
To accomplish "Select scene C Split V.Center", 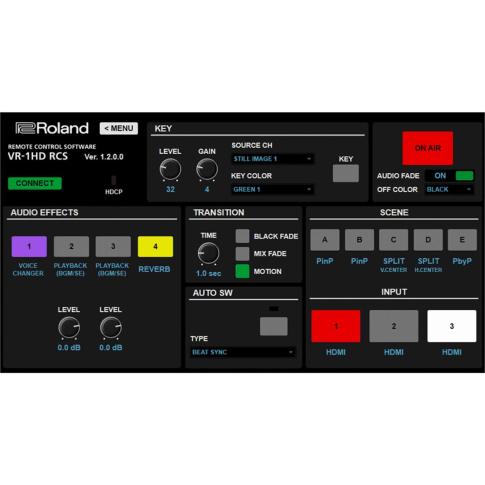I will point(394,240).
